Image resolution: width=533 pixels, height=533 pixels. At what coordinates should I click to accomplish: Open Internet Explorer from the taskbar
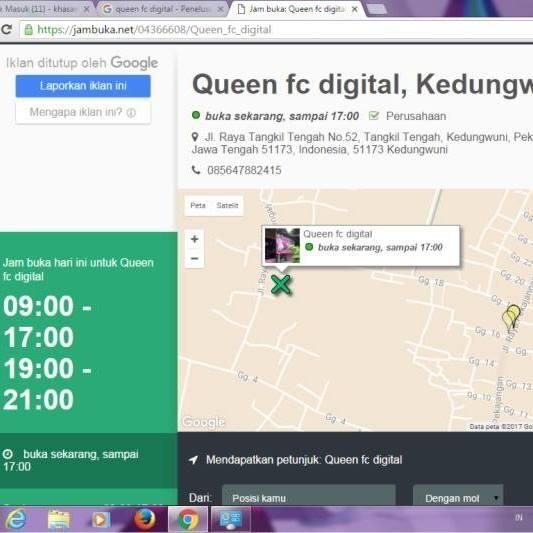pos(16,519)
